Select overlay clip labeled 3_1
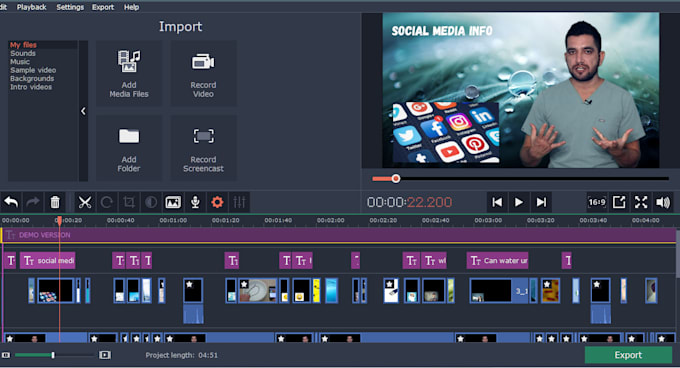Image resolution: width=680 pixels, height=368 pixels. pyautogui.click(x=499, y=290)
